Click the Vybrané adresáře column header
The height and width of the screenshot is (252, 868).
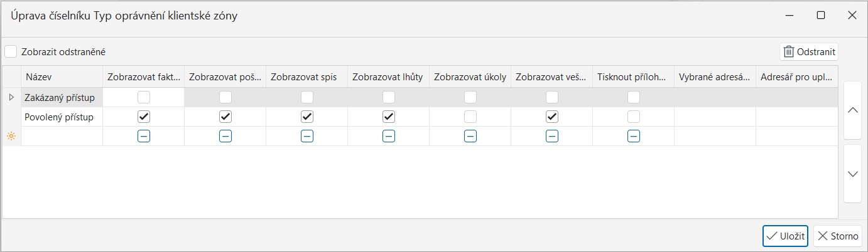coord(714,77)
